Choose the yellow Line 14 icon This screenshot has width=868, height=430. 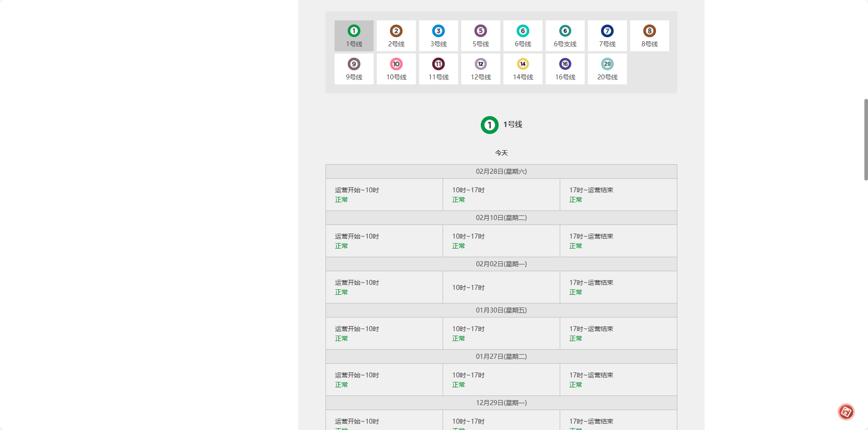click(523, 64)
